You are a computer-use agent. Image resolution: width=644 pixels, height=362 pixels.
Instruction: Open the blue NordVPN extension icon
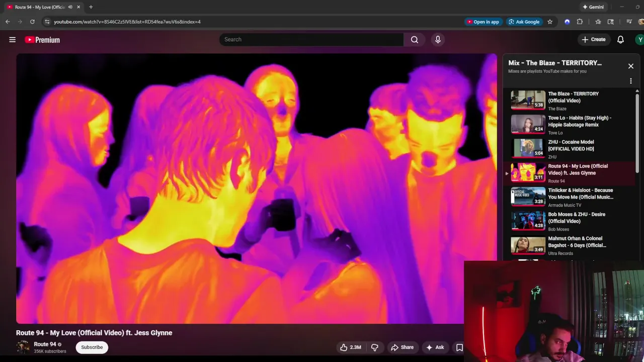click(567, 22)
